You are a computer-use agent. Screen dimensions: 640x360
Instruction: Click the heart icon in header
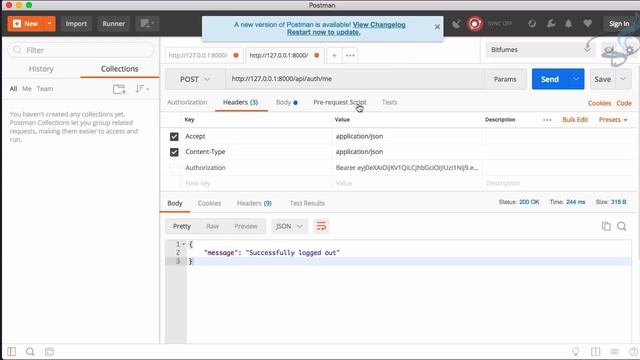(x=587, y=24)
